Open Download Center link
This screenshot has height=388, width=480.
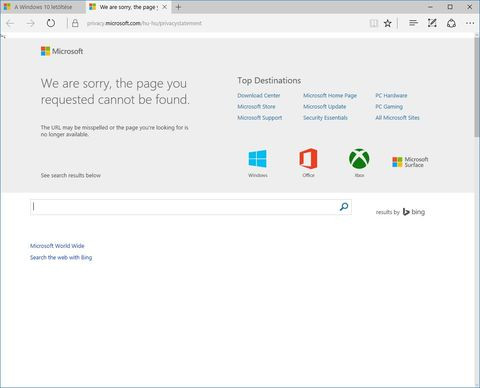click(259, 96)
